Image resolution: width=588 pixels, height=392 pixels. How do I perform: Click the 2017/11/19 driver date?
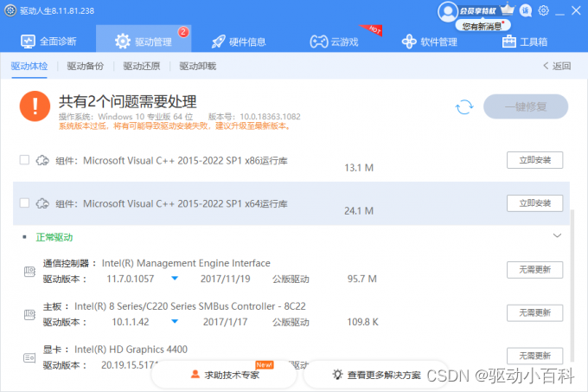pyautogui.click(x=226, y=279)
